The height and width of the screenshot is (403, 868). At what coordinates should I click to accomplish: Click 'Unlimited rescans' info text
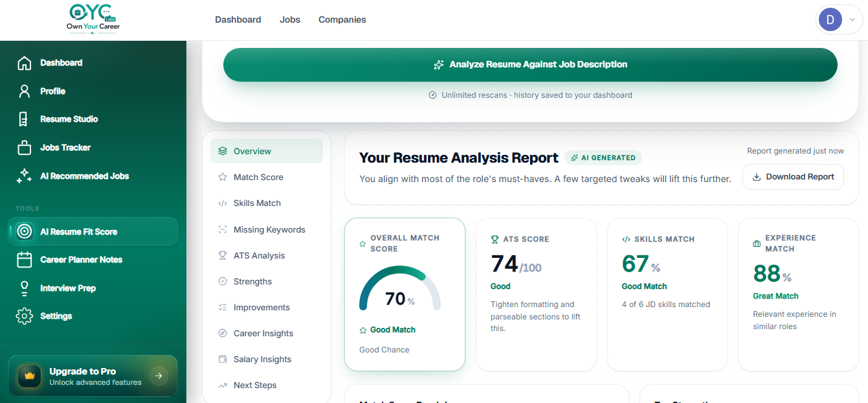[531, 95]
